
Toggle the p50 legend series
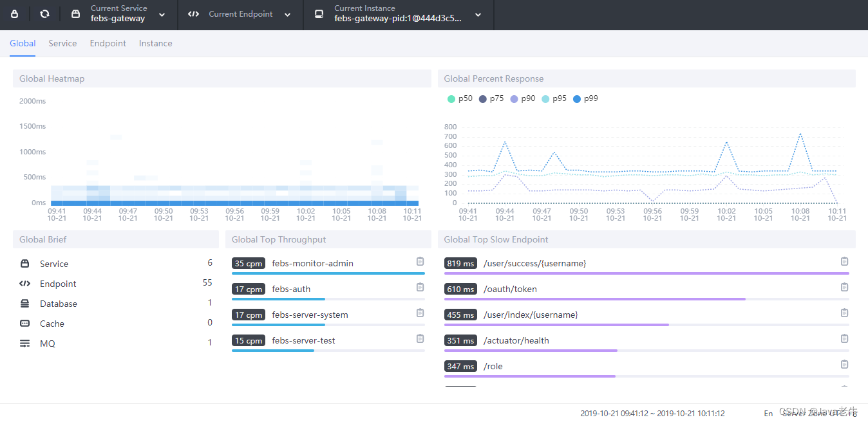pyautogui.click(x=460, y=98)
